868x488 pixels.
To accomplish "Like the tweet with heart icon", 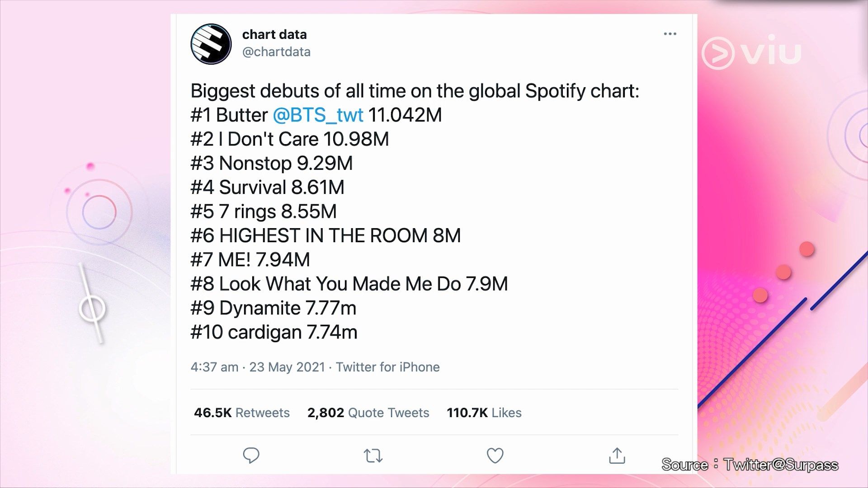I will pyautogui.click(x=495, y=455).
